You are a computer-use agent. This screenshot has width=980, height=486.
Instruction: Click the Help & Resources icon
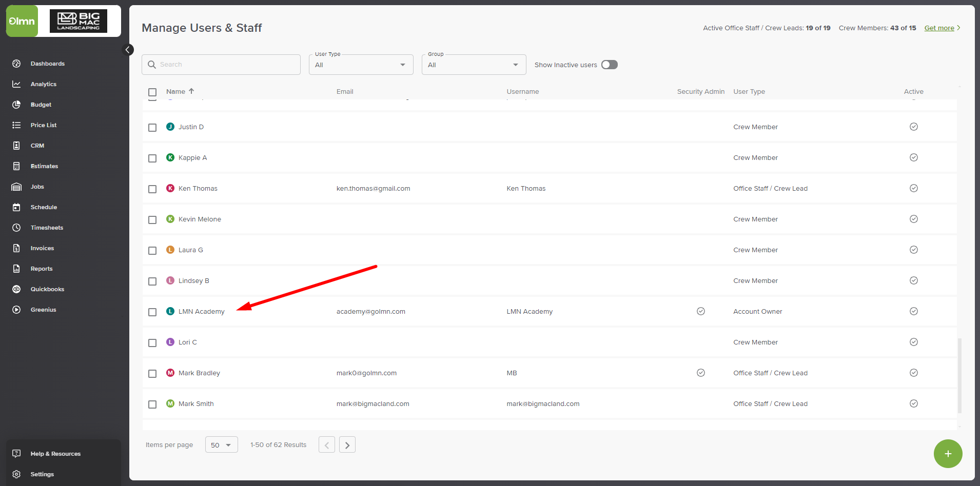click(x=16, y=454)
